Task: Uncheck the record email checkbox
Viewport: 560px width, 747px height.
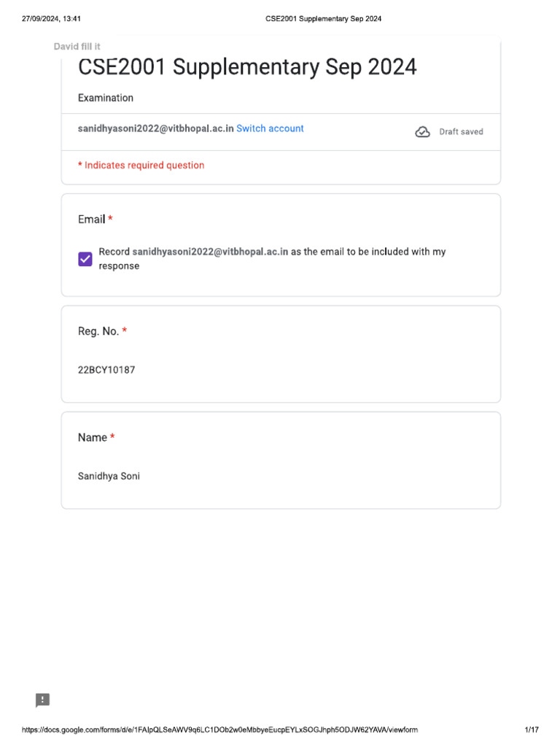Action: tap(85, 259)
